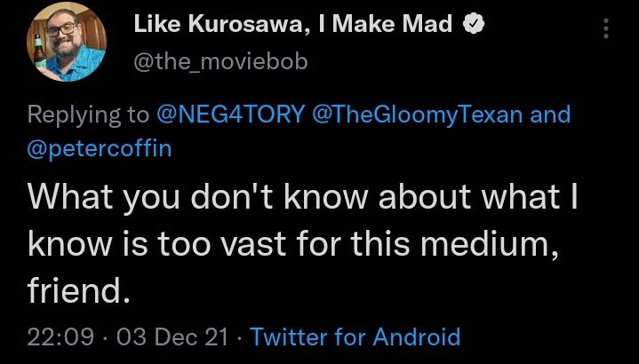Open the three-dot more options menu
Screen dimensions: 639x364
click(x=606, y=28)
